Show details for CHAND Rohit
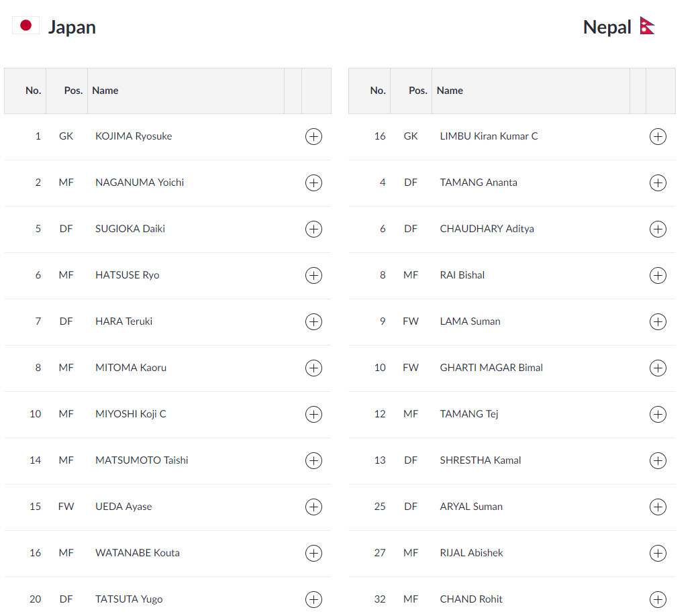Viewport: 698px width, 616px height. pyautogui.click(x=658, y=599)
